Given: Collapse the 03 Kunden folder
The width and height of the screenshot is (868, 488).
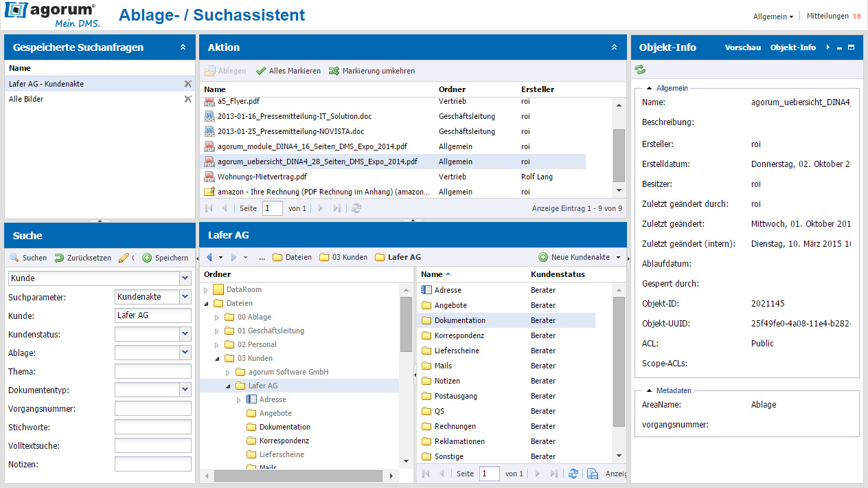Looking at the screenshot, I should click(x=216, y=359).
